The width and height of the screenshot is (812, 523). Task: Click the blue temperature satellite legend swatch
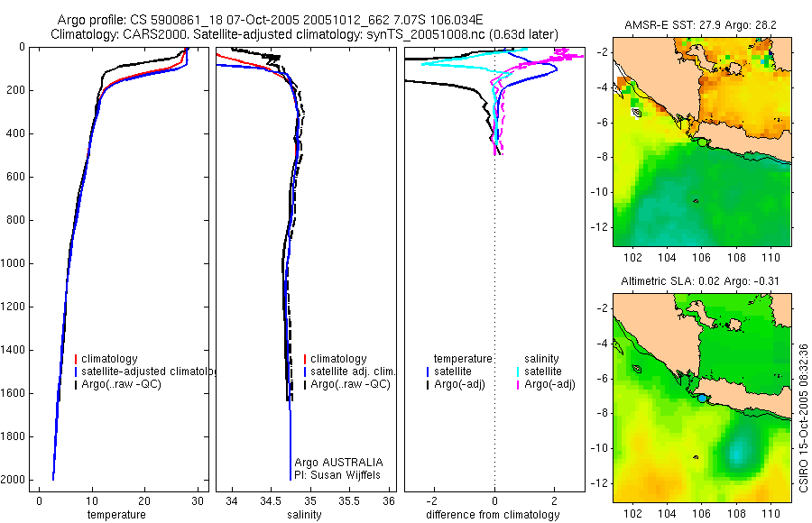[428, 372]
